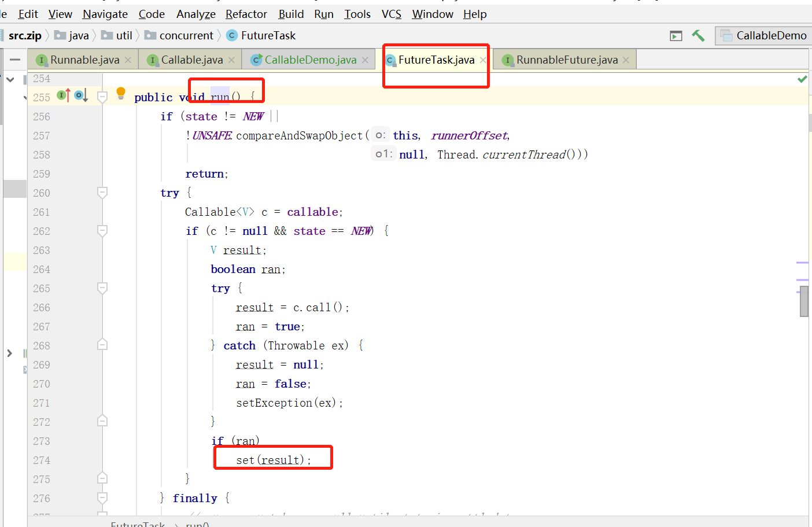Click src.zip breadcrumb

[25, 35]
